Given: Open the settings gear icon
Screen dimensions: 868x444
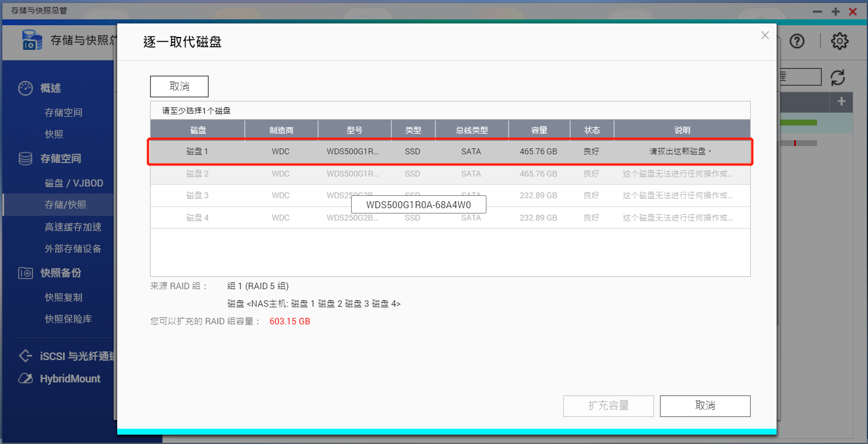Looking at the screenshot, I should (x=840, y=41).
